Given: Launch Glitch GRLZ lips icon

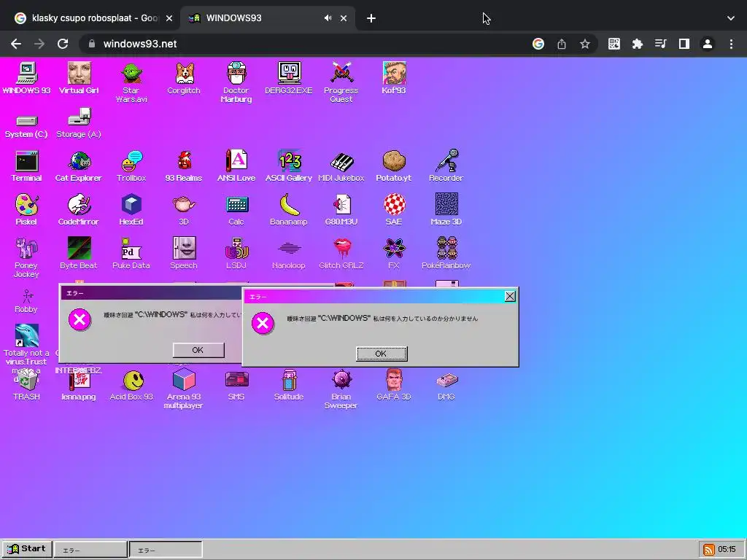Looking at the screenshot, I should 341,253.
